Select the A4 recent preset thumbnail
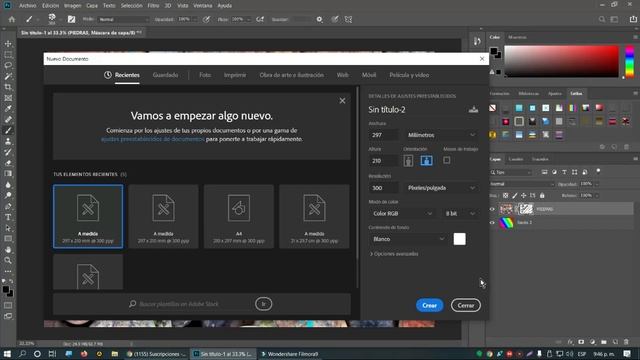 click(x=239, y=216)
